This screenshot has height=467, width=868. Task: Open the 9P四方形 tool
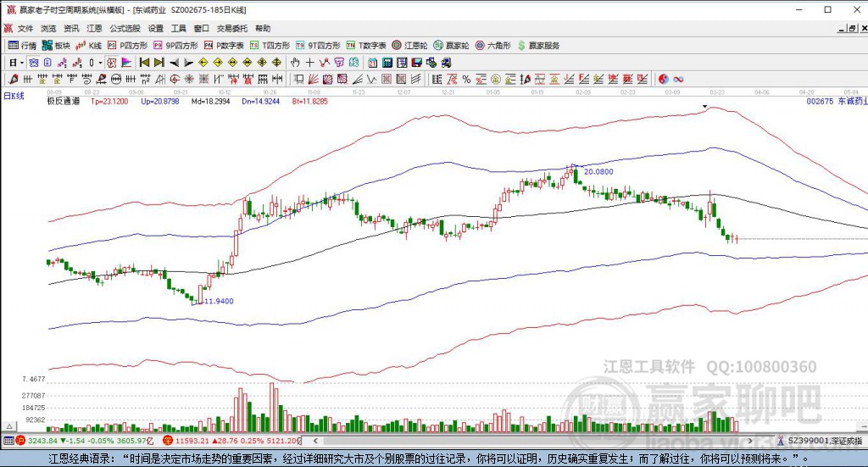coord(175,46)
